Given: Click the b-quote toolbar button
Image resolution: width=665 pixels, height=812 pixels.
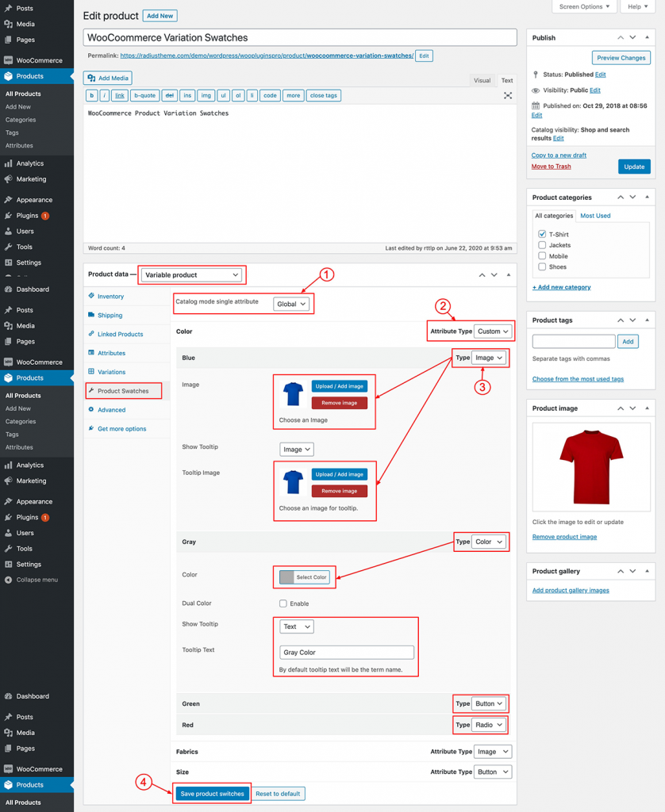Looking at the screenshot, I should [x=144, y=95].
